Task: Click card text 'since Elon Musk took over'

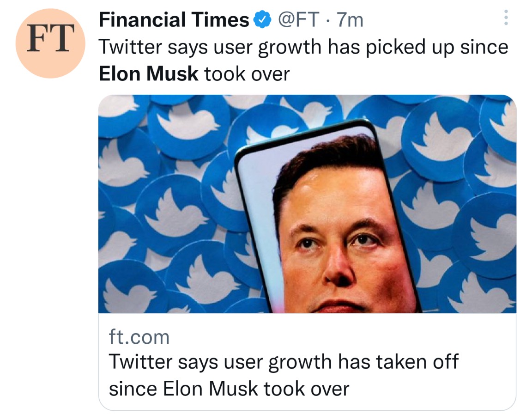Action: [229, 389]
